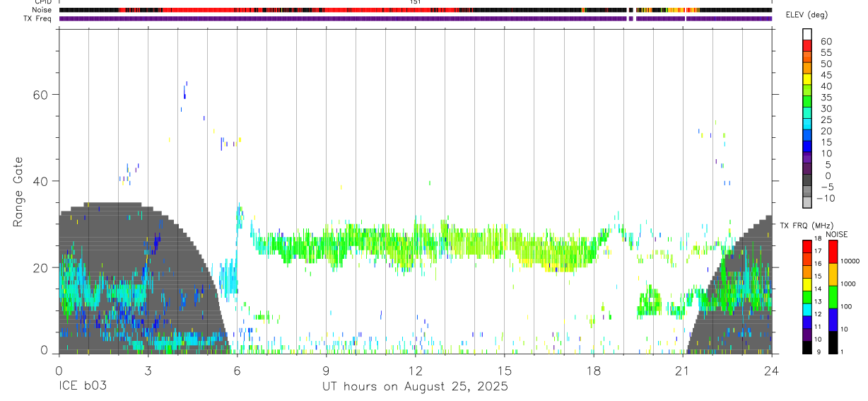Click the x-axis tick label '24'
Screen dimensions: 868x401
(x=772, y=369)
